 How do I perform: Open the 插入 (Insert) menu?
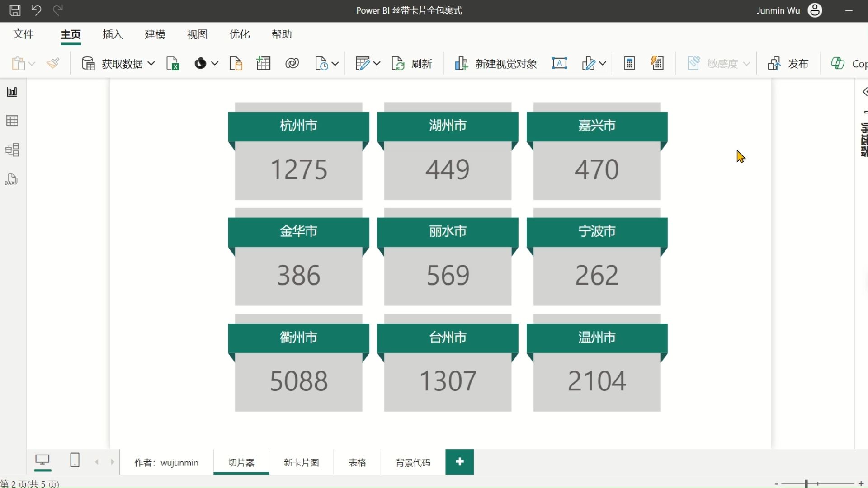tap(113, 34)
